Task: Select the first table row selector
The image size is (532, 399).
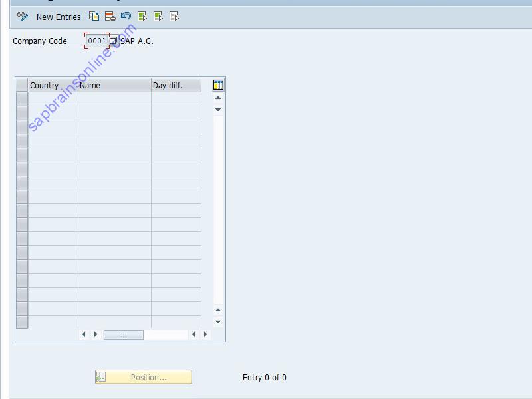Action: pyautogui.click(x=22, y=99)
